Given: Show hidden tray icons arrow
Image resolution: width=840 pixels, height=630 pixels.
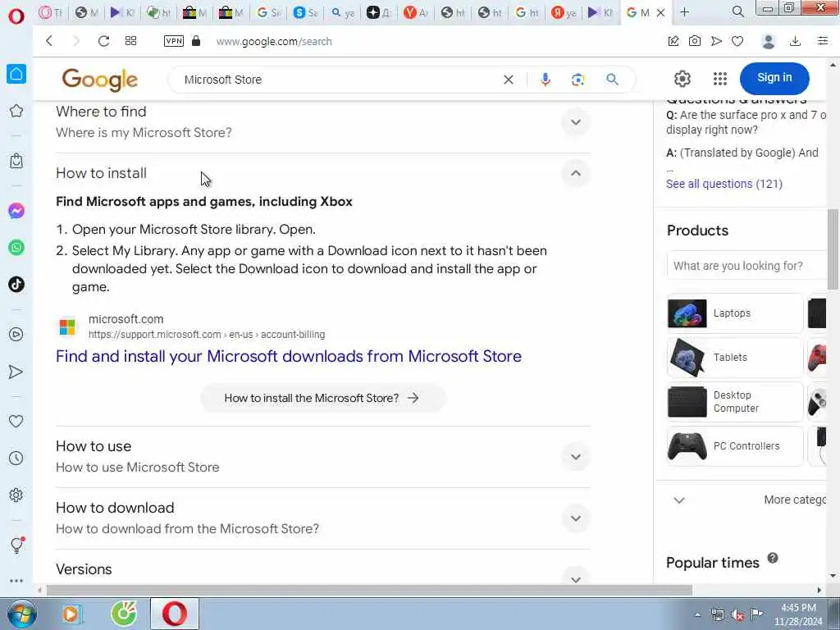Looking at the screenshot, I should click(x=697, y=615).
